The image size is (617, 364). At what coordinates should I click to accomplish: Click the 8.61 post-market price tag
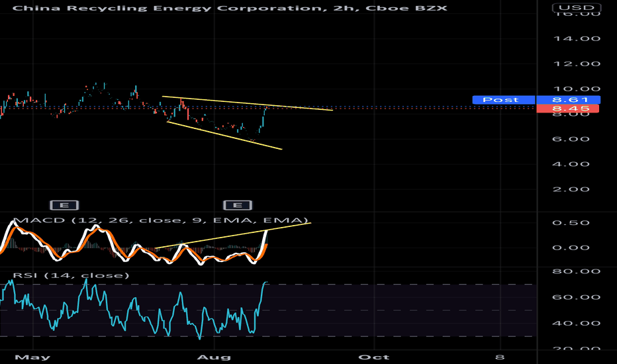click(568, 99)
